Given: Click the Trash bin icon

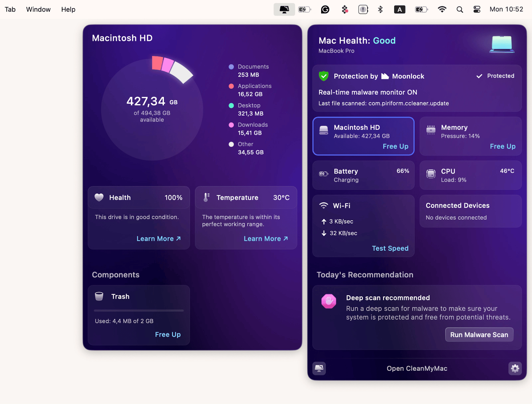Looking at the screenshot, I should [x=99, y=296].
